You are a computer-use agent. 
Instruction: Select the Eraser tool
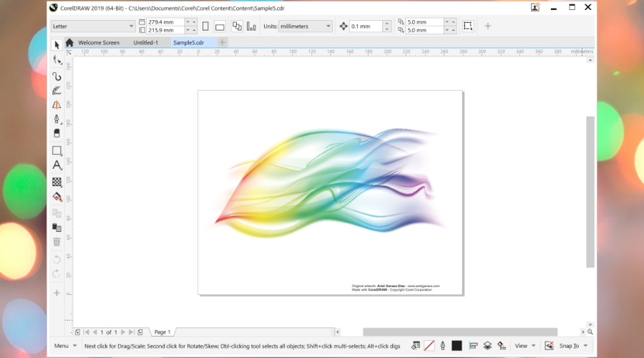click(57, 133)
